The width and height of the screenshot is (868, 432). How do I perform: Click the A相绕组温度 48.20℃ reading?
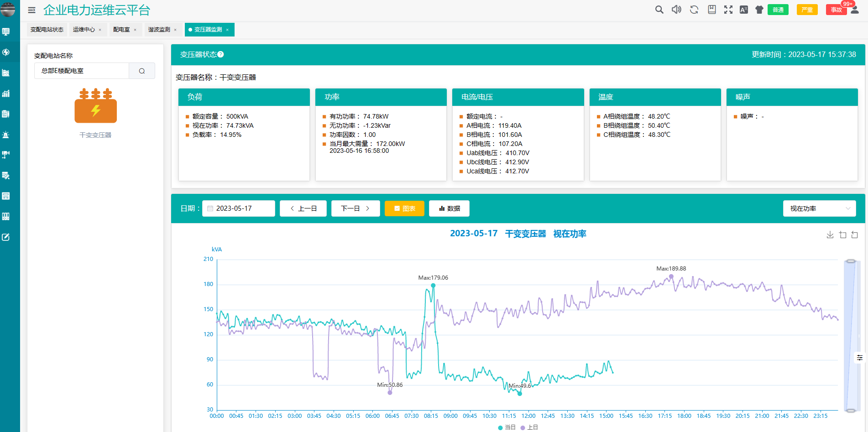(x=637, y=116)
